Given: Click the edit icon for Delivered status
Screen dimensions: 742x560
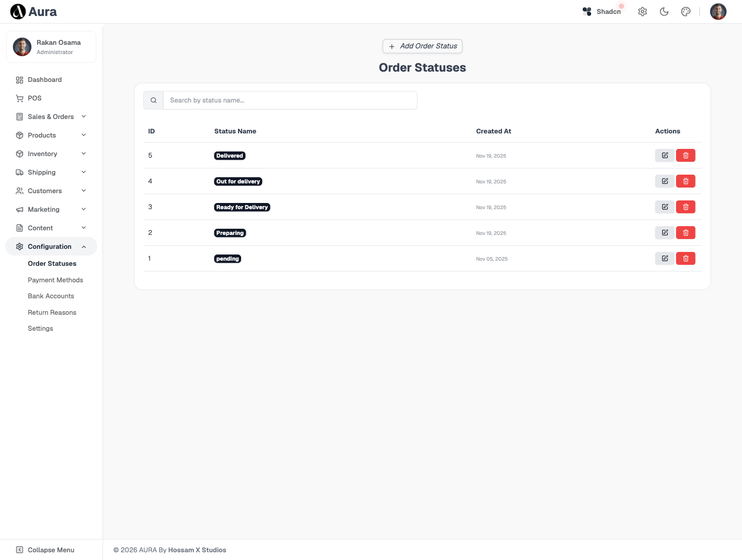Looking at the screenshot, I should (665, 155).
